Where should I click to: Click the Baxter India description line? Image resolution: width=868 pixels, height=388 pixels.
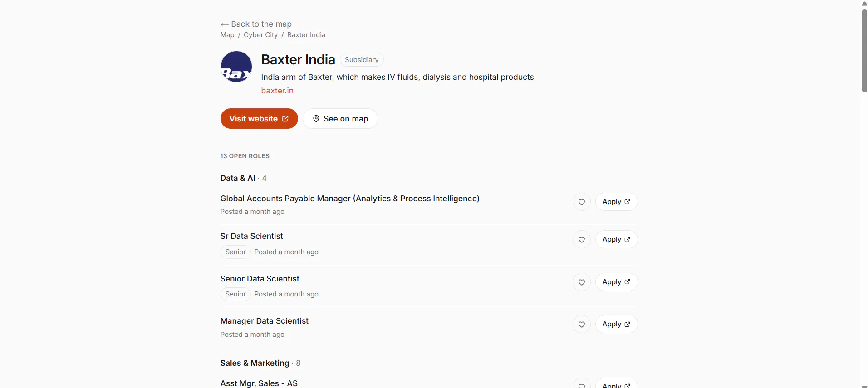click(x=397, y=77)
